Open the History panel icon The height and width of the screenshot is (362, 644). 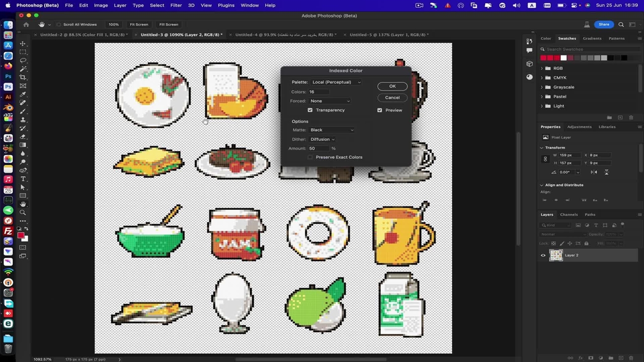click(x=529, y=41)
